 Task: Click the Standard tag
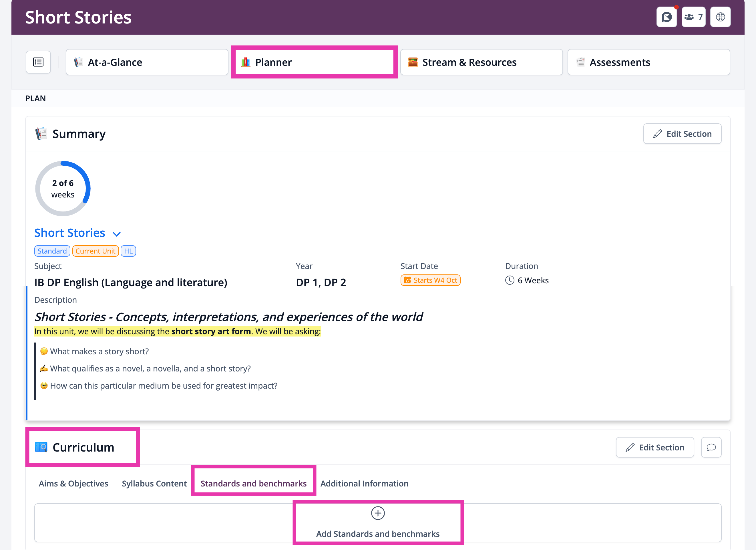click(52, 251)
